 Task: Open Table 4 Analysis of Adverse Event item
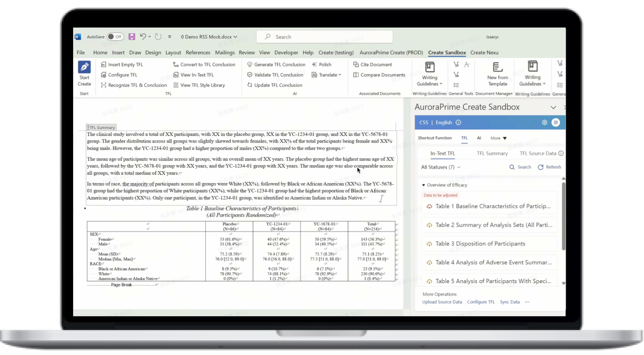point(489,262)
